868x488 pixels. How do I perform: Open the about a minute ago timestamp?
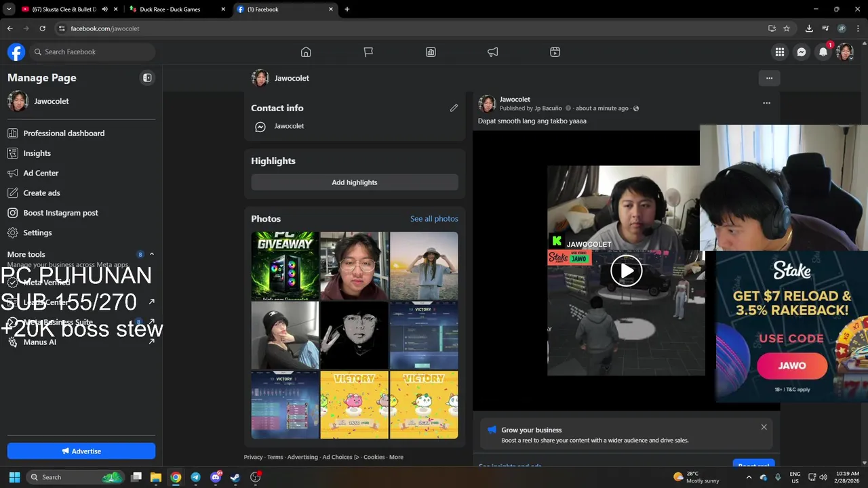602,108
